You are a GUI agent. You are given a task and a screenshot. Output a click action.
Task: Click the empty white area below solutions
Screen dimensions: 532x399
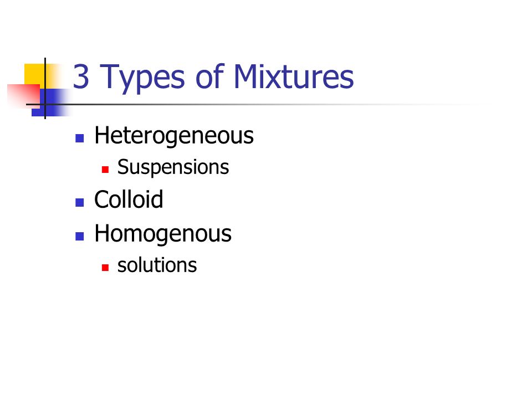point(266,336)
